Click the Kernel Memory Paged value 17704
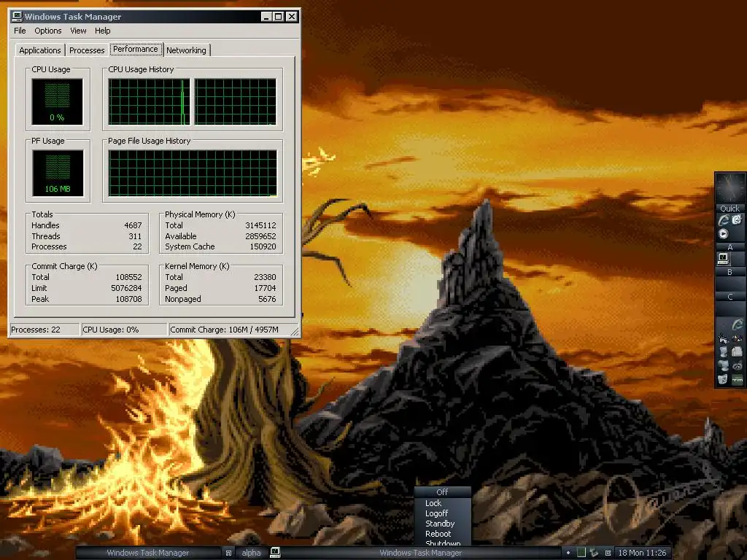Screen dimensions: 747x560 (265, 288)
